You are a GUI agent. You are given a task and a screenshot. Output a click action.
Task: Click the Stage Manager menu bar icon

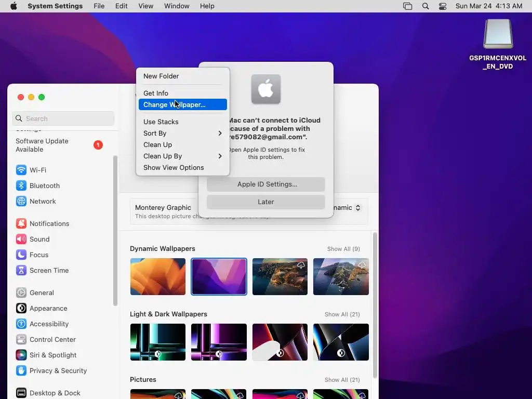pyautogui.click(x=407, y=6)
